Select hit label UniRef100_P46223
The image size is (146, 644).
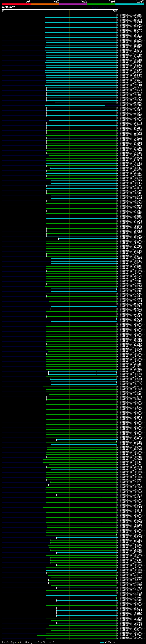(x=131, y=140)
